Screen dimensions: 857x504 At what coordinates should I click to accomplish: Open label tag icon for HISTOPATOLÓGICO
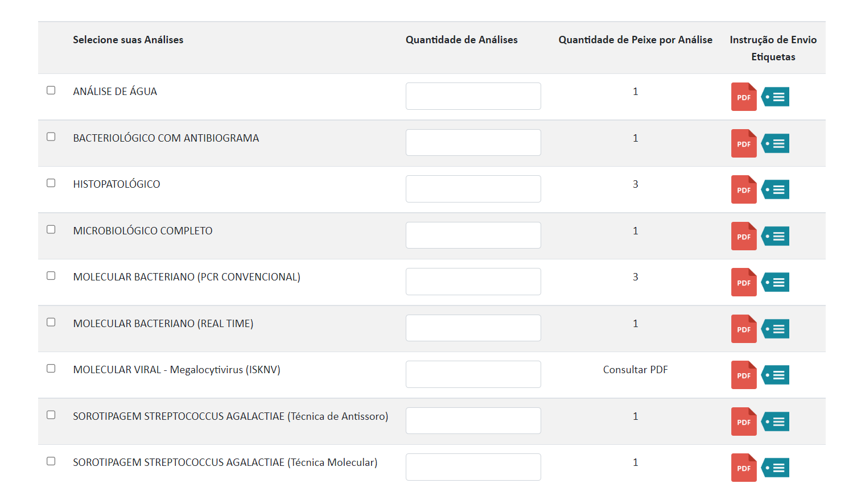[775, 189]
